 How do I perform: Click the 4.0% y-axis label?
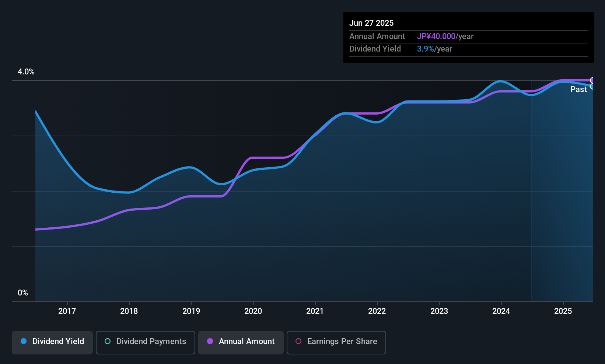pyautogui.click(x=26, y=72)
